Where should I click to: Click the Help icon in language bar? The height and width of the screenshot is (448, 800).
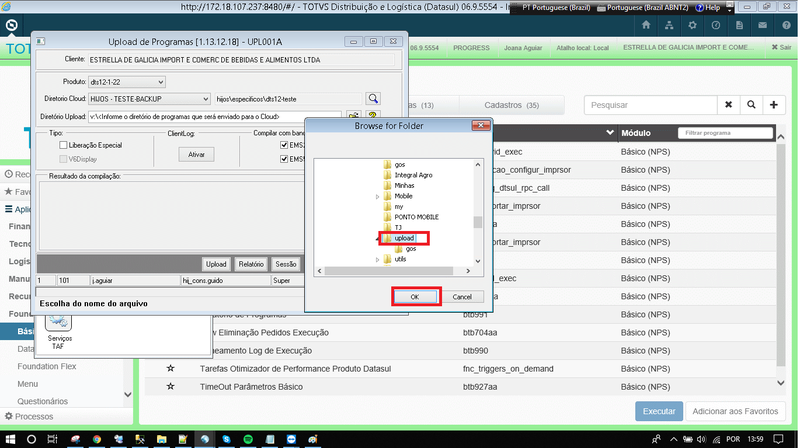coord(708,8)
